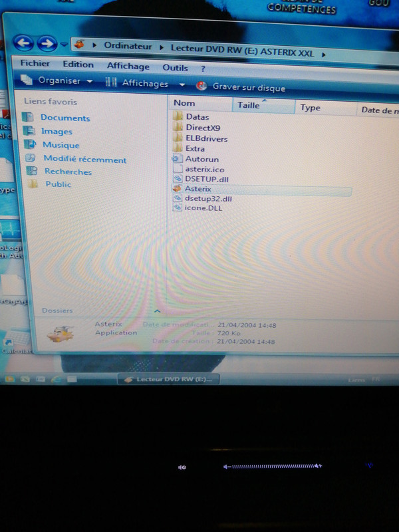
Task: Expand the arrow after ASTERIX XXL breadcrumb
Action: point(323,55)
